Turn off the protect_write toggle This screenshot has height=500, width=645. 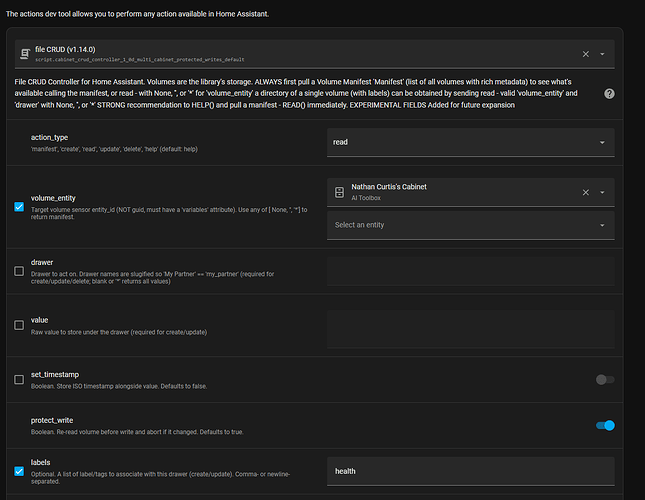[x=604, y=425]
